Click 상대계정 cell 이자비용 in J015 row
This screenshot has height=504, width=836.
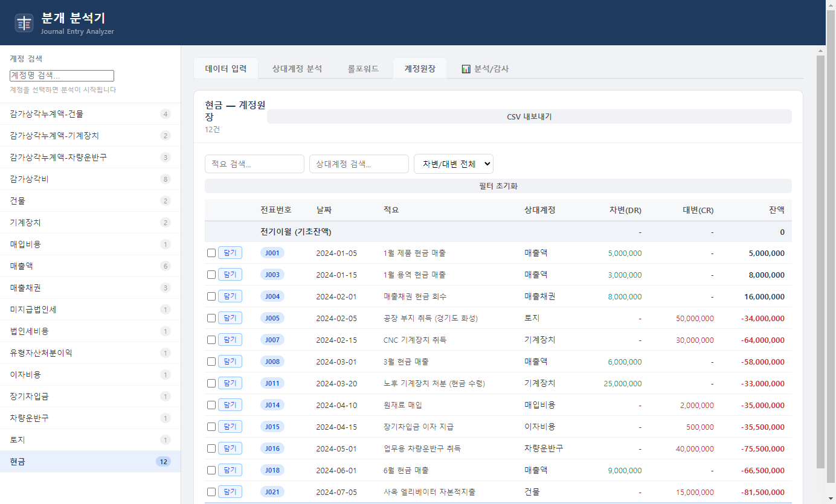point(540,427)
